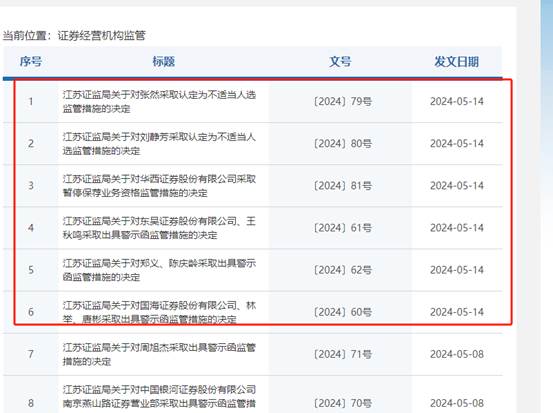Select document number 〔2024〕81号 cell
This screenshot has width=553, height=413.
(342, 186)
